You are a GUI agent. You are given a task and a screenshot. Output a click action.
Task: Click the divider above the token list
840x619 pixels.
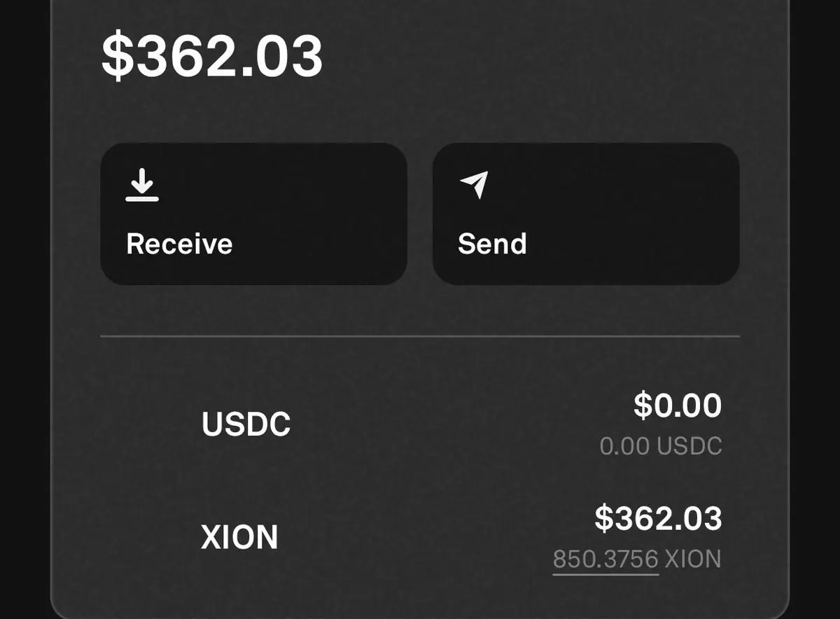[420, 337]
